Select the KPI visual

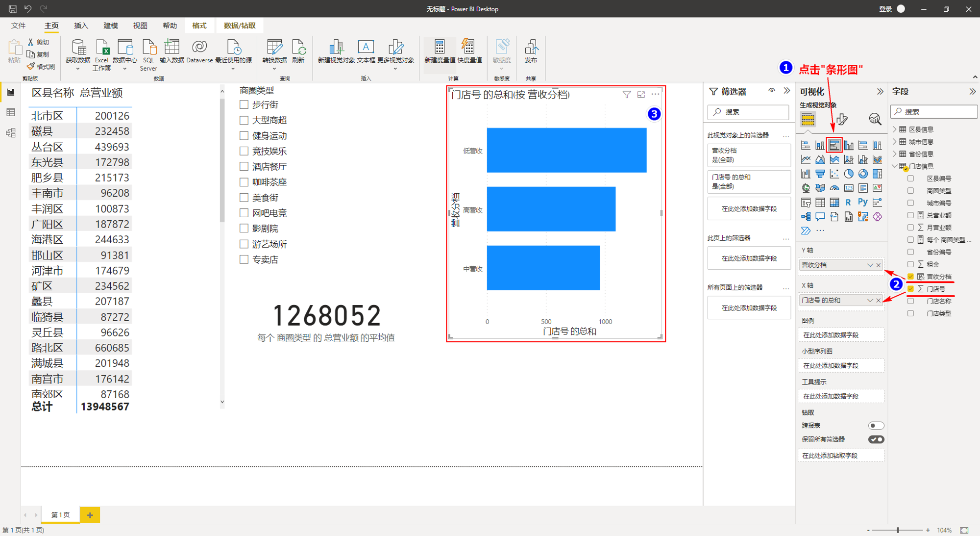tap(877, 188)
